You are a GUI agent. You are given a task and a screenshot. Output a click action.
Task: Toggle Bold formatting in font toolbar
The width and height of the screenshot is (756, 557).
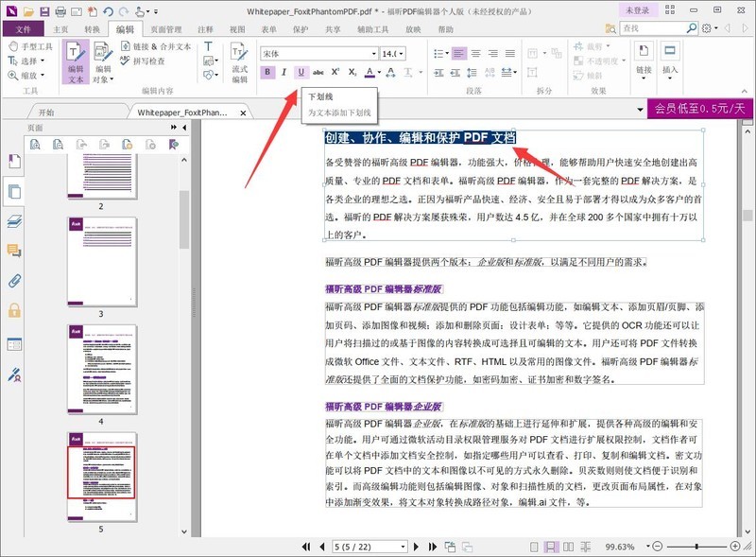(x=268, y=72)
